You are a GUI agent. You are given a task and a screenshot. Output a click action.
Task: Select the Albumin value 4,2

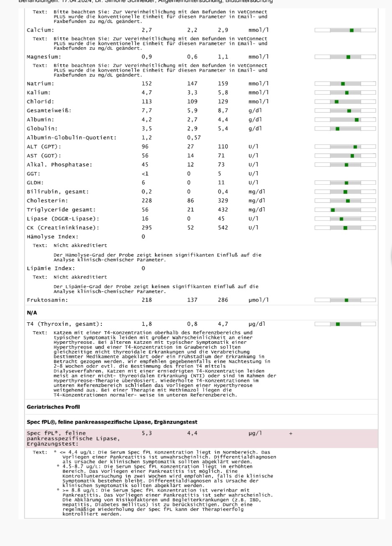tap(147, 120)
